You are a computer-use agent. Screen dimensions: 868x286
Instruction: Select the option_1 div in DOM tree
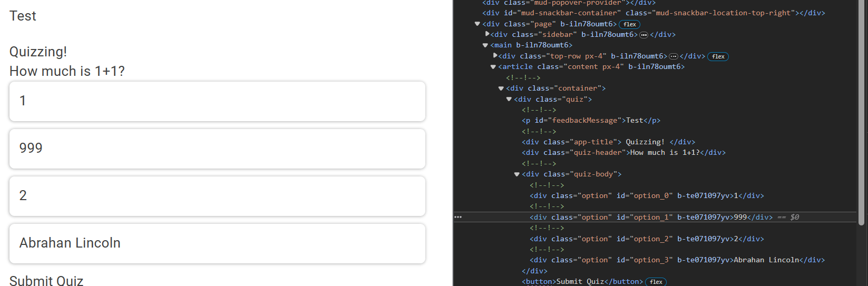pos(651,217)
